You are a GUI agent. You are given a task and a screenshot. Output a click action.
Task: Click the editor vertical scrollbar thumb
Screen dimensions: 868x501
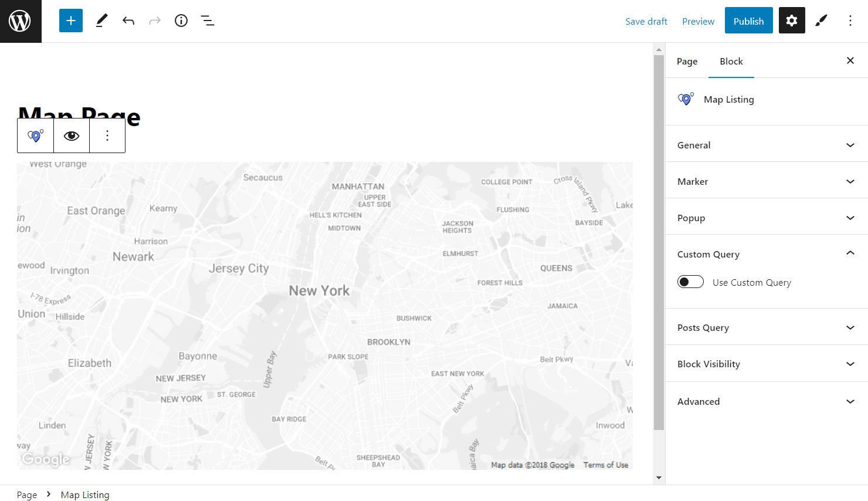pos(659,242)
